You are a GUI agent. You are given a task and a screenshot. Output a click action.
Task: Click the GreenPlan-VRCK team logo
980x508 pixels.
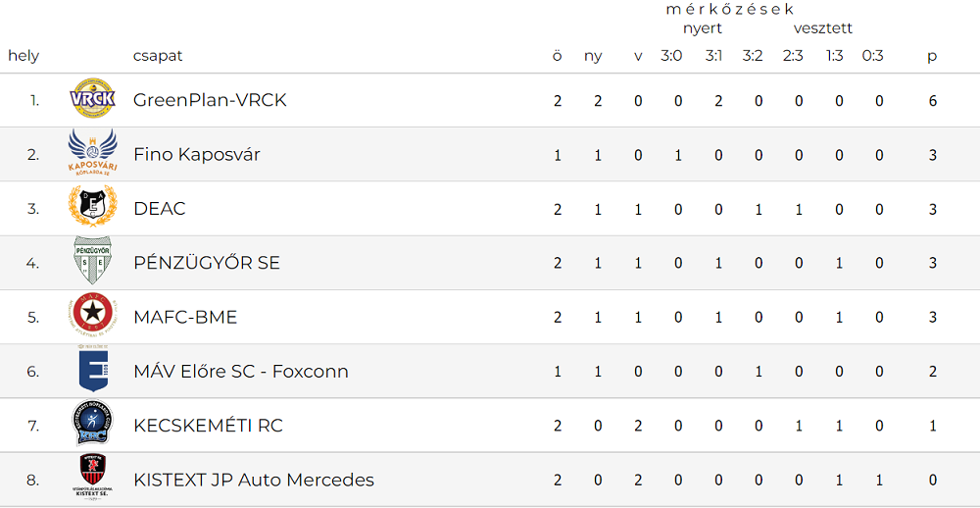click(x=92, y=100)
